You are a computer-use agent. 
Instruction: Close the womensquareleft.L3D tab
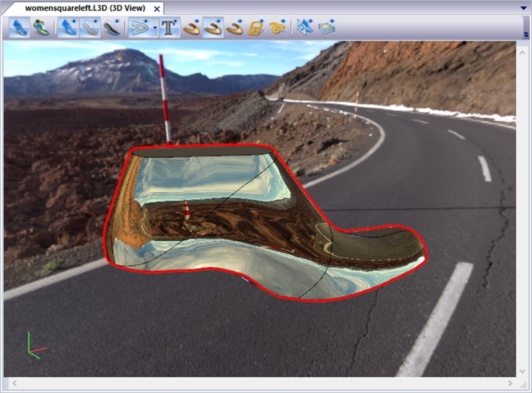[x=157, y=9]
